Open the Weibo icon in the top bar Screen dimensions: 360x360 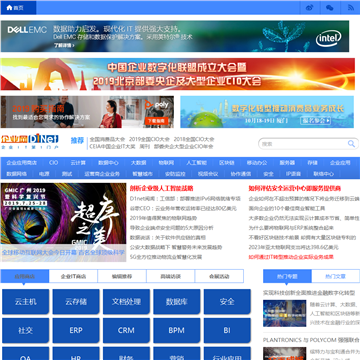[310, 8]
